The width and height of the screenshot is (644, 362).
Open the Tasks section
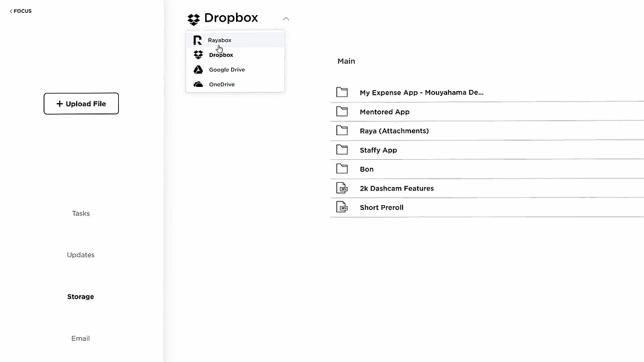[x=81, y=214]
